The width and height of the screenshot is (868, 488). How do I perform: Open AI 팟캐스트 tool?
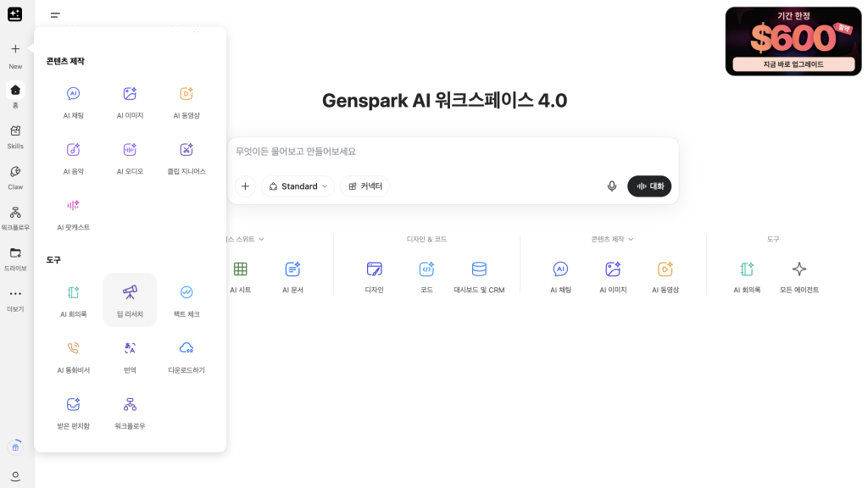click(73, 213)
